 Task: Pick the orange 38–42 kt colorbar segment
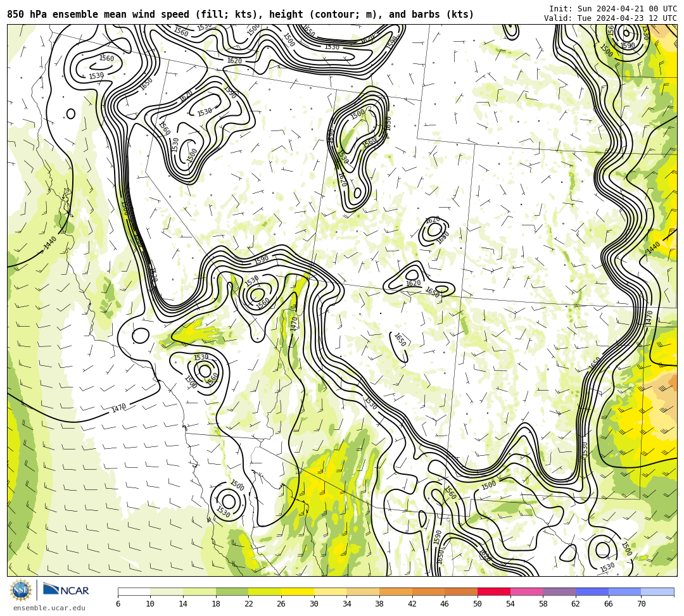click(x=396, y=591)
